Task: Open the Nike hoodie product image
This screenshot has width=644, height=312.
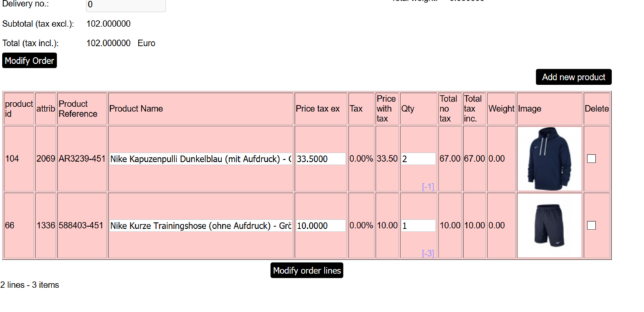Action: coord(549,159)
